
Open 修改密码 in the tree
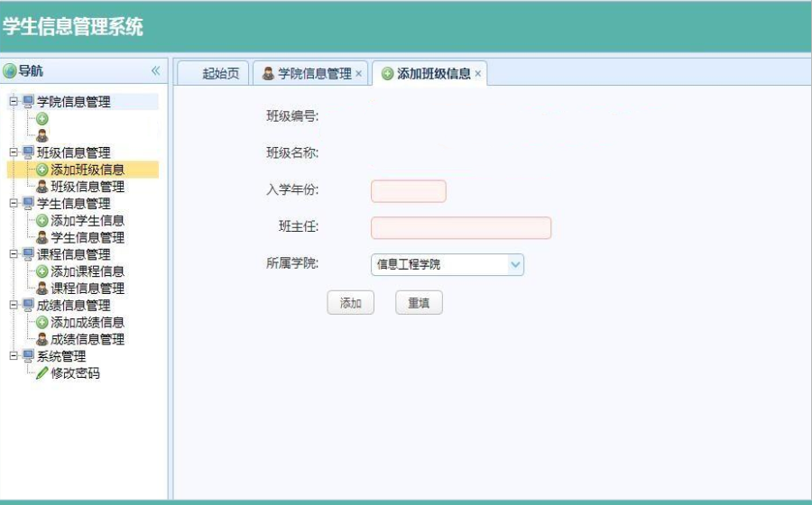(75, 373)
